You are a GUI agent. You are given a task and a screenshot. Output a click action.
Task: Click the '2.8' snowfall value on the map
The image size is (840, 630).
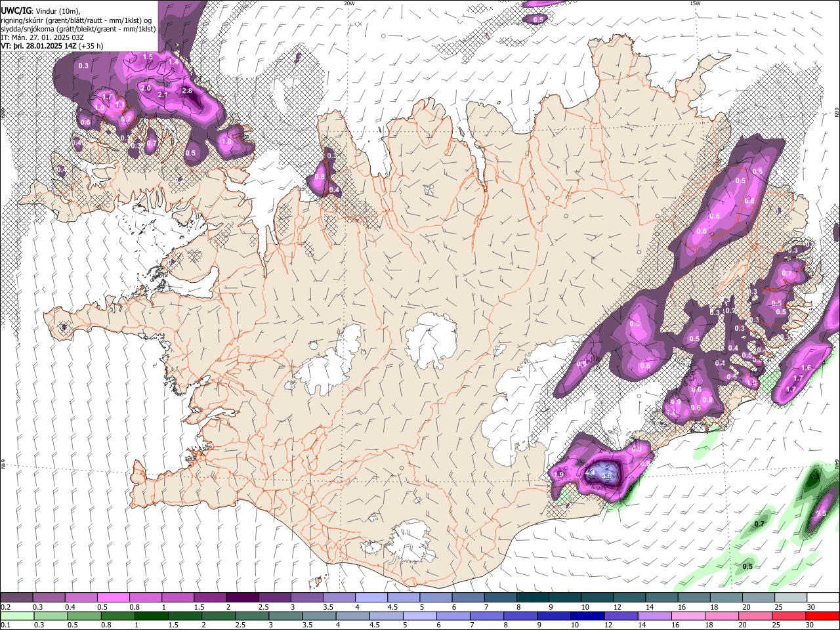(x=187, y=91)
